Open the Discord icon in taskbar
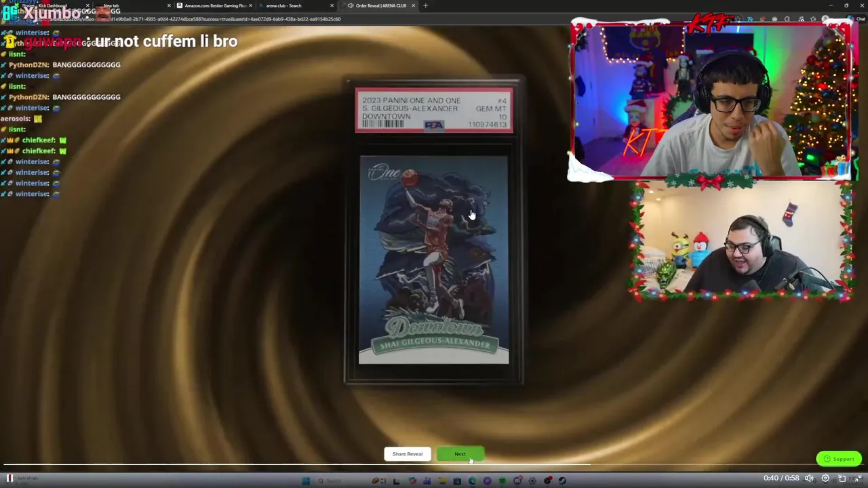 click(517, 481)
